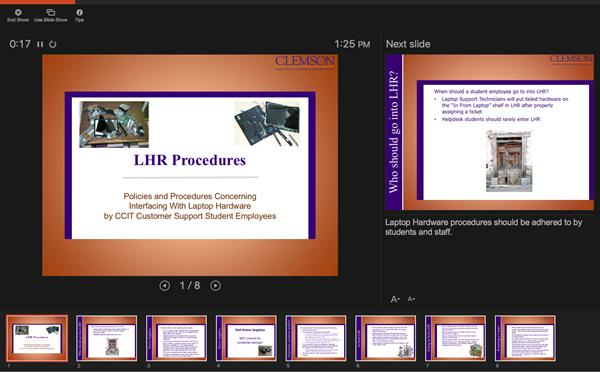Go to previous slide with the left arrow

tap(165, 285)
